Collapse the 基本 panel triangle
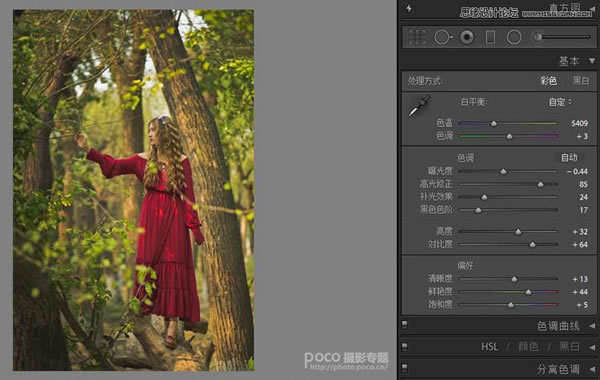The height and width of the screenshot is (380, 600). coord(592,61)
